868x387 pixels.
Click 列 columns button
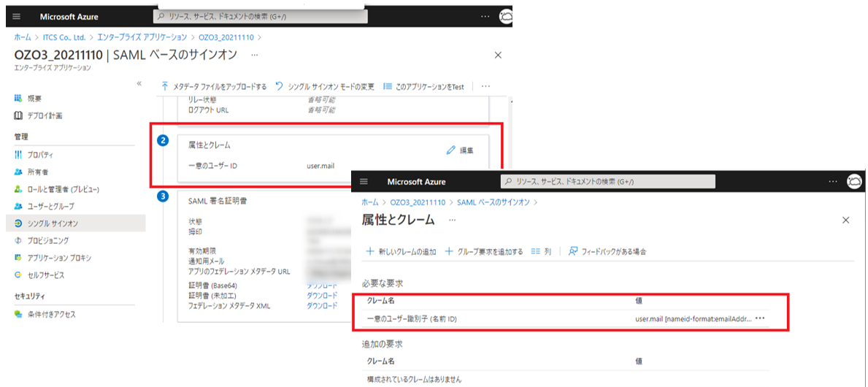click(541, 251)
